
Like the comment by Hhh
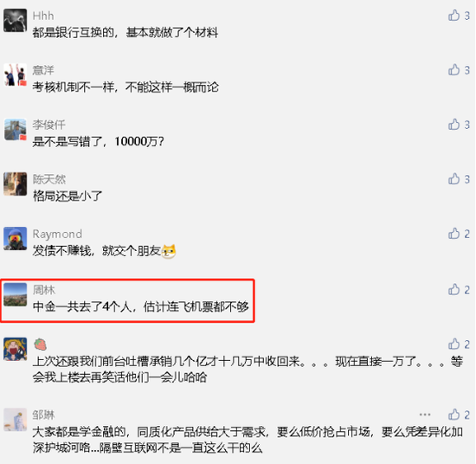[x=454, y=16]
